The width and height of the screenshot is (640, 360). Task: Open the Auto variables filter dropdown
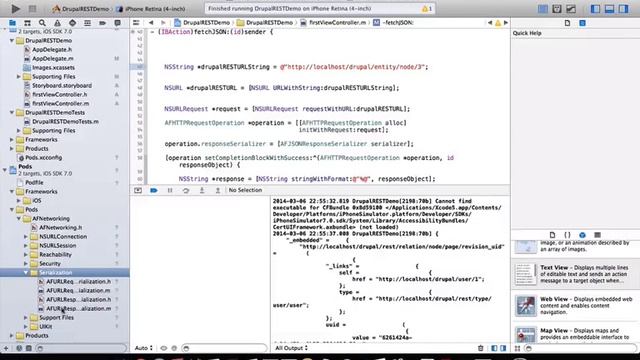click(x=144, y=348)
